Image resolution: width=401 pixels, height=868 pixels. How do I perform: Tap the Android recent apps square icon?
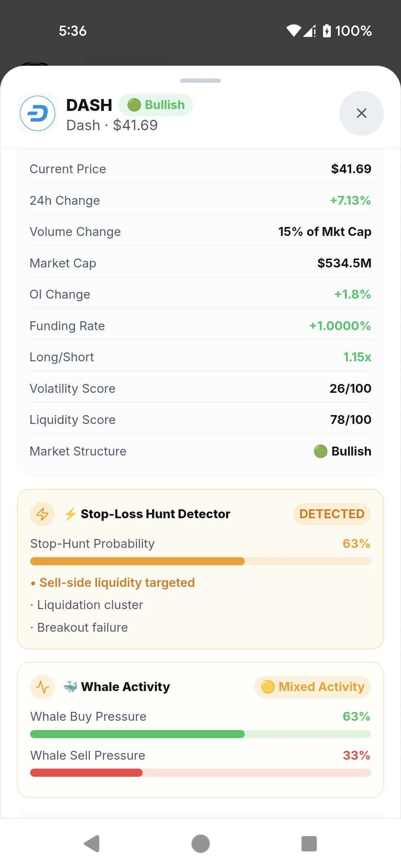(309, 844)
